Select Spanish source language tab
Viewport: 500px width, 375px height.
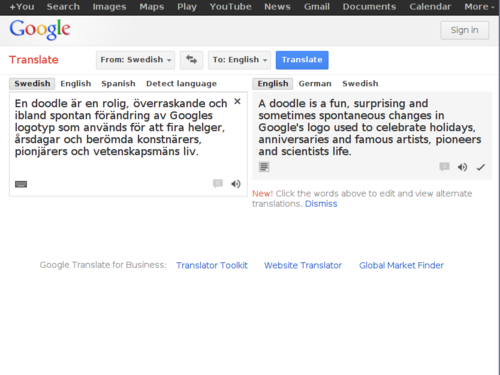118,84
